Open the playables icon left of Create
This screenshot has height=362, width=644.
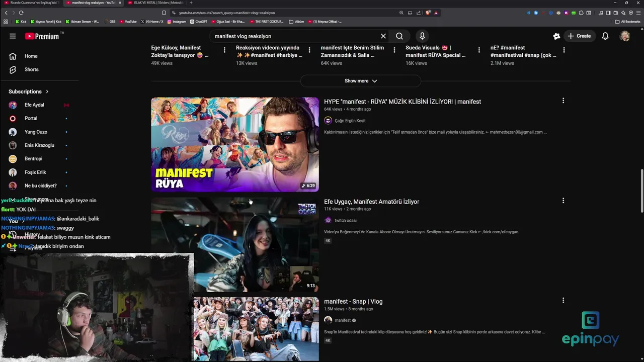[x=556, y=36]
